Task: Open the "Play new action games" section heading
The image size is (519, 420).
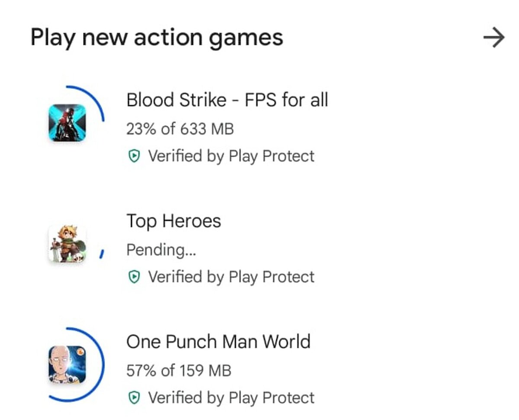Action: pyautogui.click(x=157, y=38)
